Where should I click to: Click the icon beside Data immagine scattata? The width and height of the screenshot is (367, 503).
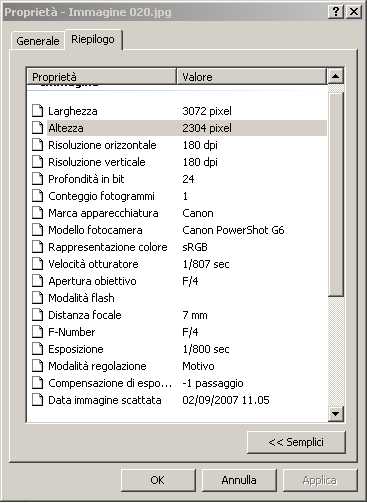(x=38, y=400)
